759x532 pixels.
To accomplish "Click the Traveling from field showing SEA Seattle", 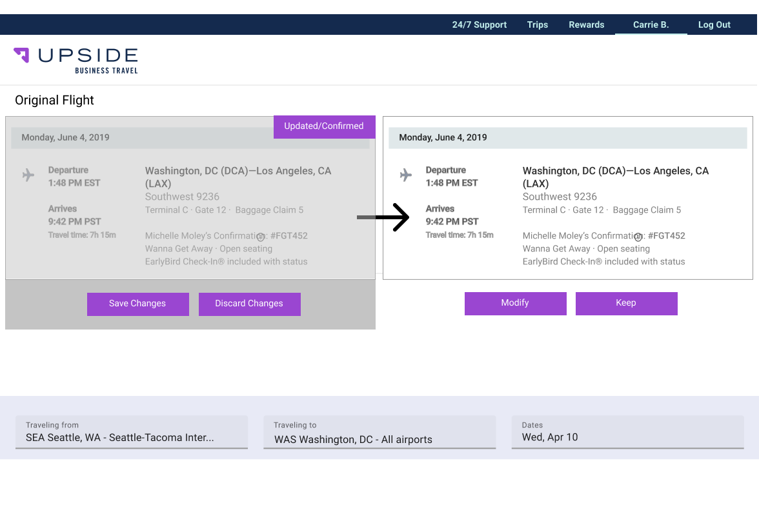I will pyautogui.click(x=132, y=432).
